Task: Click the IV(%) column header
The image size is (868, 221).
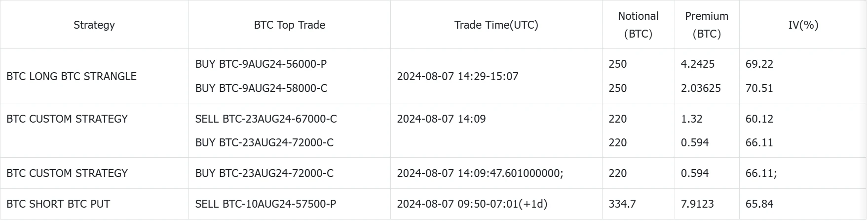Action: (x=803, y=25)
